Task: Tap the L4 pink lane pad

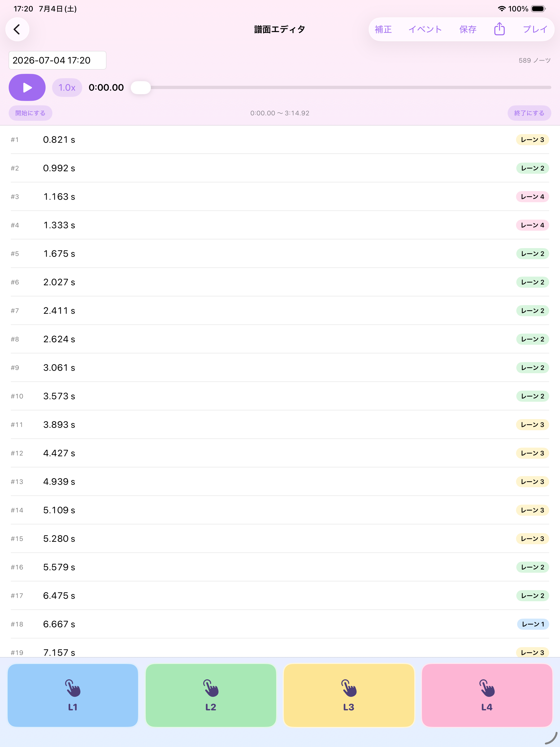Action: (487, 695)
